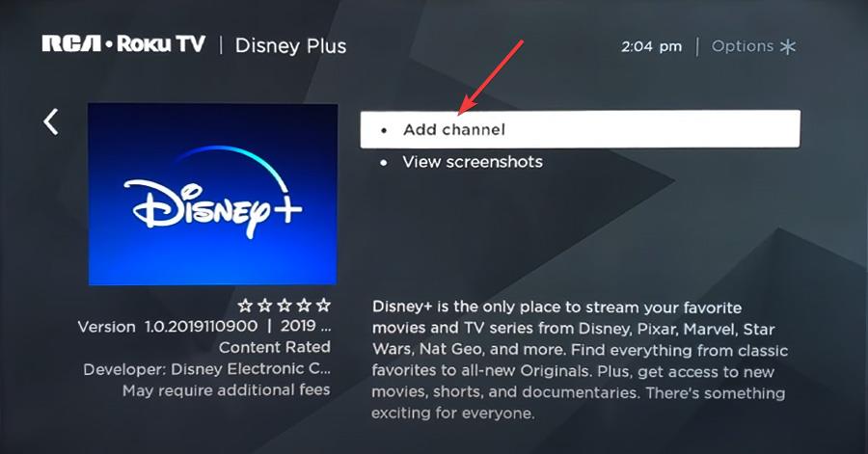Viewport: 868px width, 454px height.
Task: Select the fifth rating star
Action: (x=324, y=305)
